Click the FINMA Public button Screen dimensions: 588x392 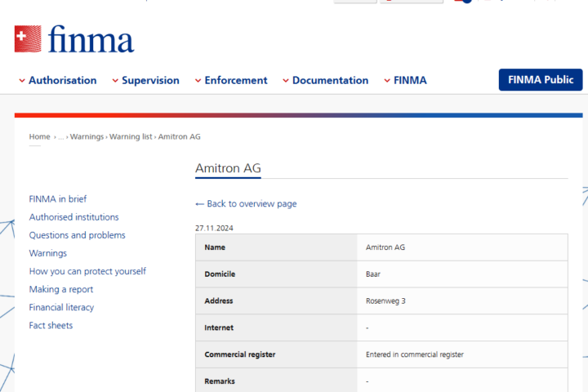click(x=541, y=79)
